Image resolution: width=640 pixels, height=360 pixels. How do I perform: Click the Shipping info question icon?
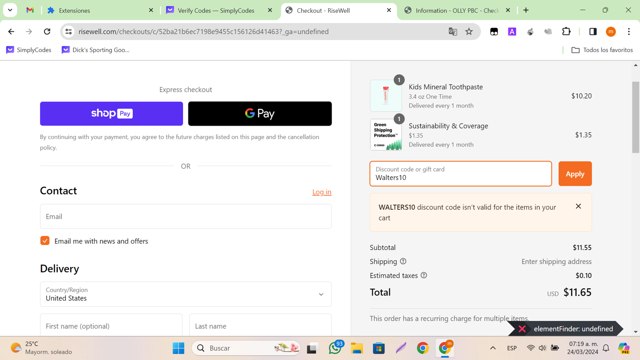pyautogui.click(x=403, y=261)
